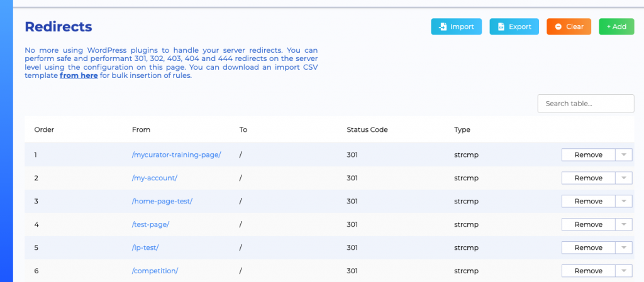Remove the /test-page/ redirect
The height and width of the screenshot is (282, 644).
(x=589, y=225)
